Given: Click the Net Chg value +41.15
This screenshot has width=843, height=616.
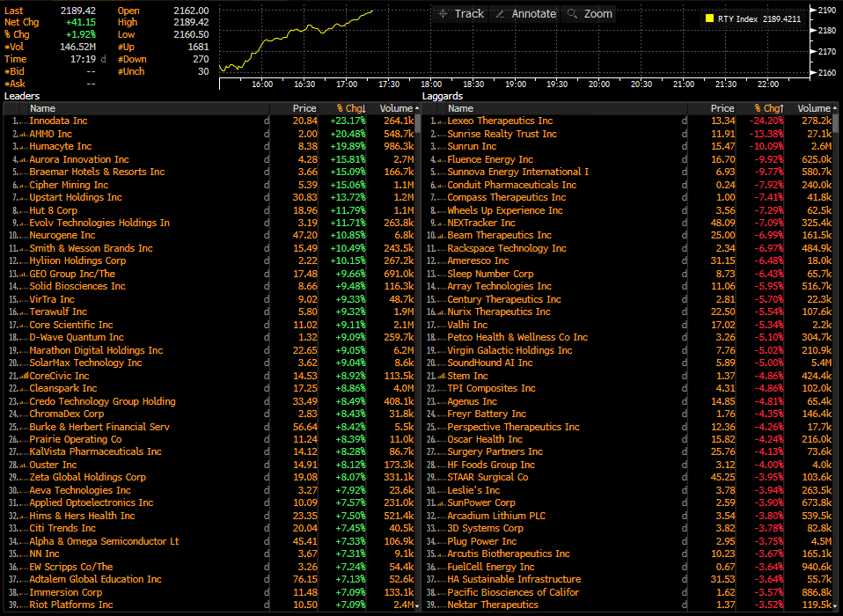Looking at the screenshot, I should click(x=81, y=22).
